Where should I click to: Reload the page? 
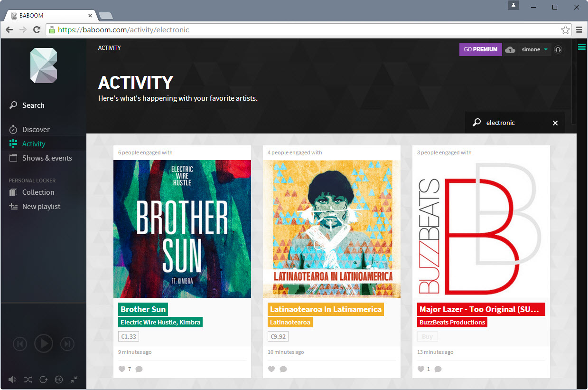(x=37, y=29)
